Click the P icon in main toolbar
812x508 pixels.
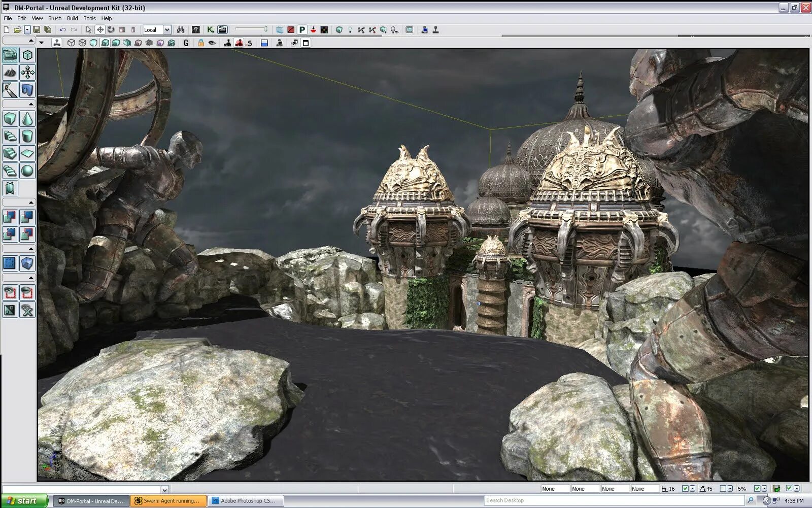[x=302, y=30]
